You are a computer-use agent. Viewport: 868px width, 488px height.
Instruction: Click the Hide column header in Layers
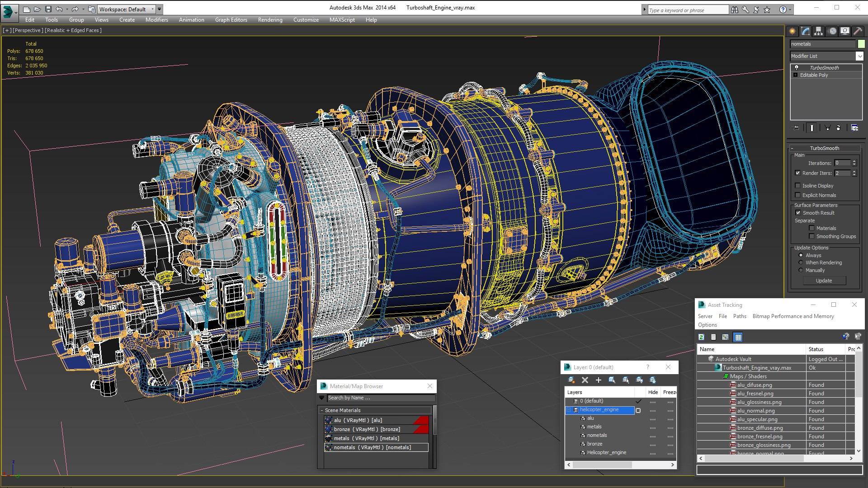click(x=653, y=392)
